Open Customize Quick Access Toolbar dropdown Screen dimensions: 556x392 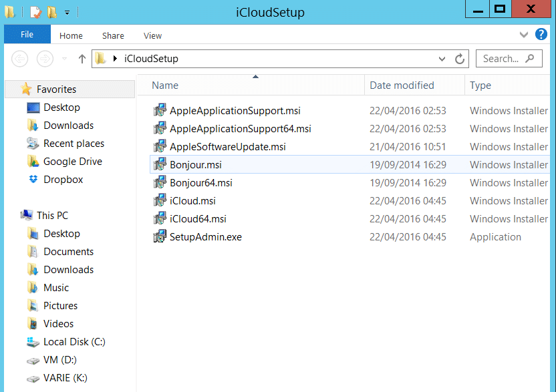pos(67,13)
